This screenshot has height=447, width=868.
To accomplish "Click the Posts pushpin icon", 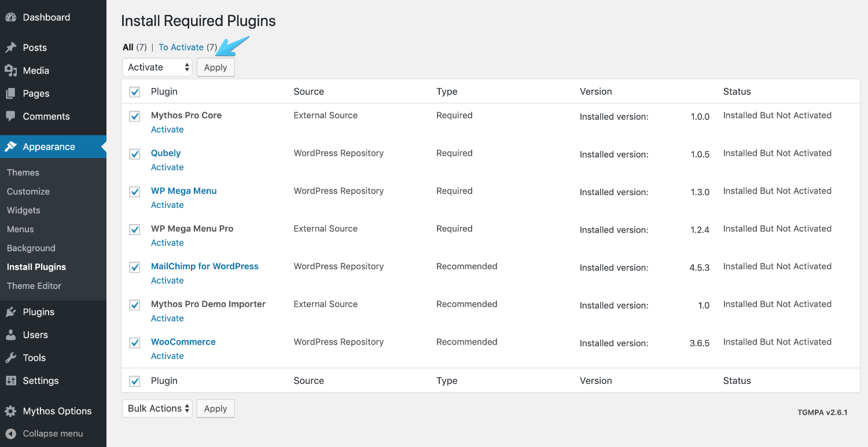I will pyautogui.click(x=10, y=47).
